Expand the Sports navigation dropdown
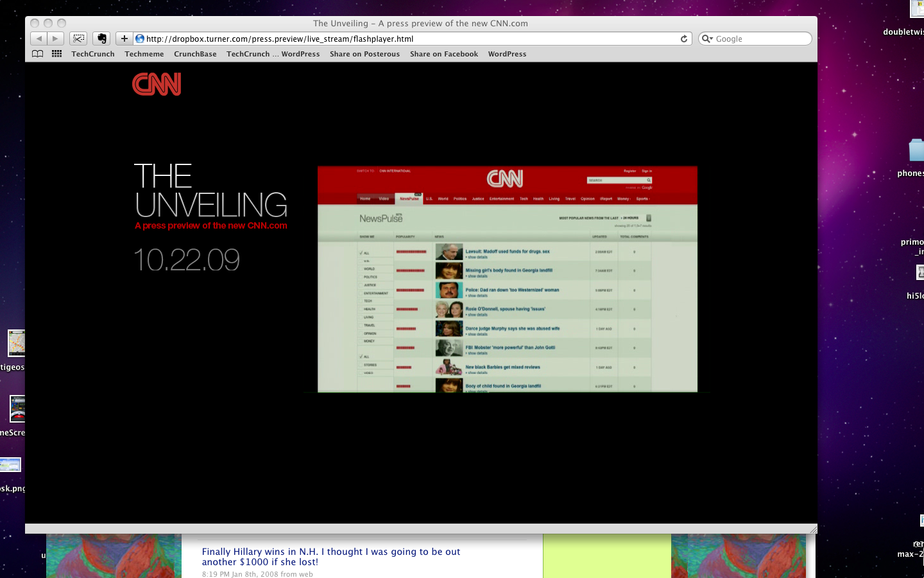Screen dimensions: 924x578 click(643, 199)
